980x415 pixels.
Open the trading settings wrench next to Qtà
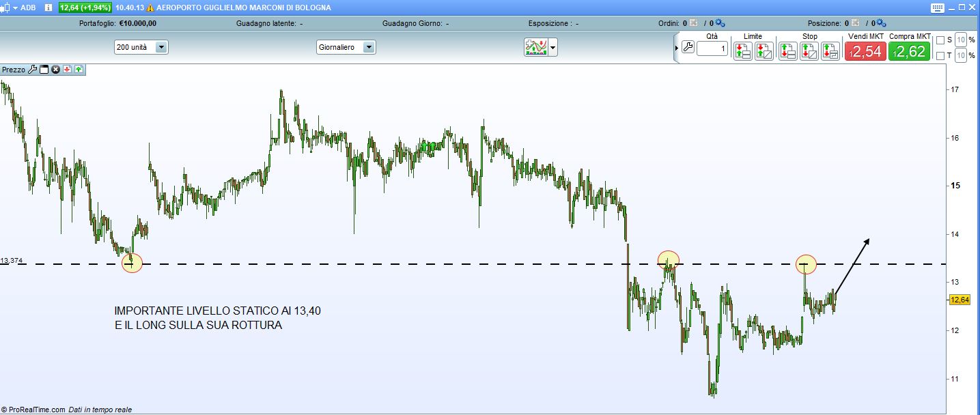click(x=688, y=48)
